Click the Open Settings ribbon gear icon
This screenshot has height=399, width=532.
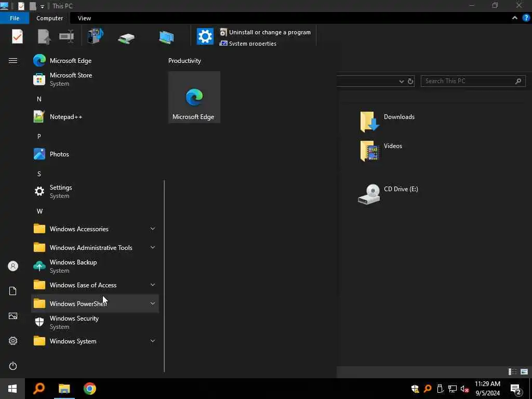[205, 36]
